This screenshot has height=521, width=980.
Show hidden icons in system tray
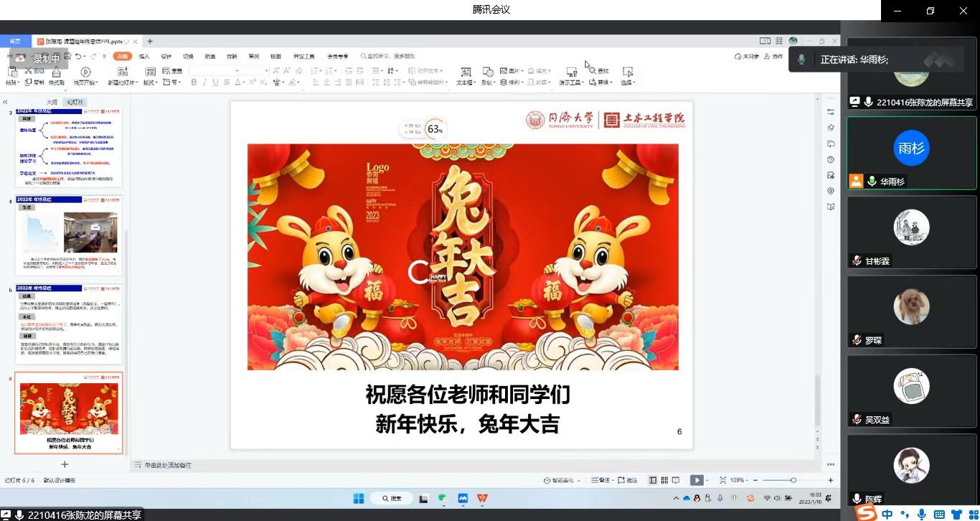676,498
